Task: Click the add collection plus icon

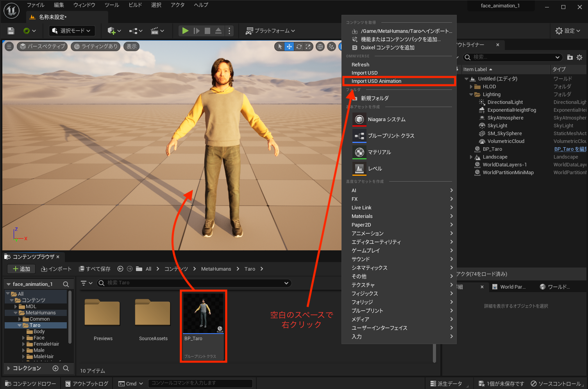Action: click(x=55, y=368)
